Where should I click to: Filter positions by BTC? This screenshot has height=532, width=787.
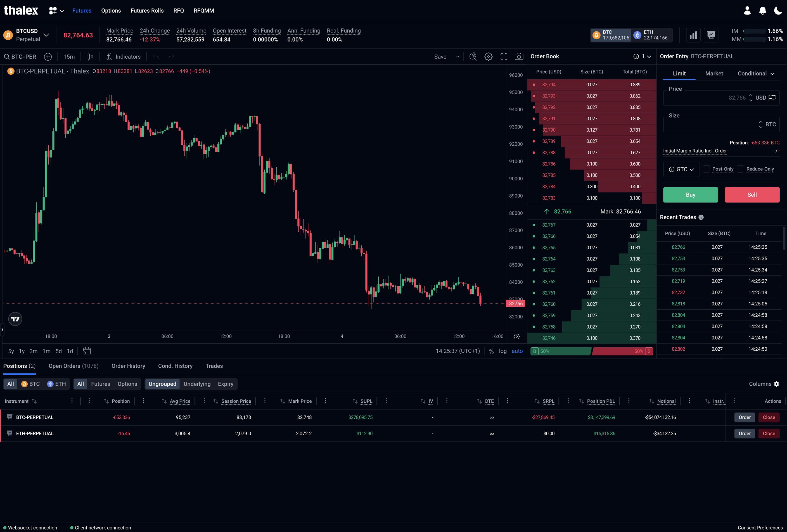30,384
